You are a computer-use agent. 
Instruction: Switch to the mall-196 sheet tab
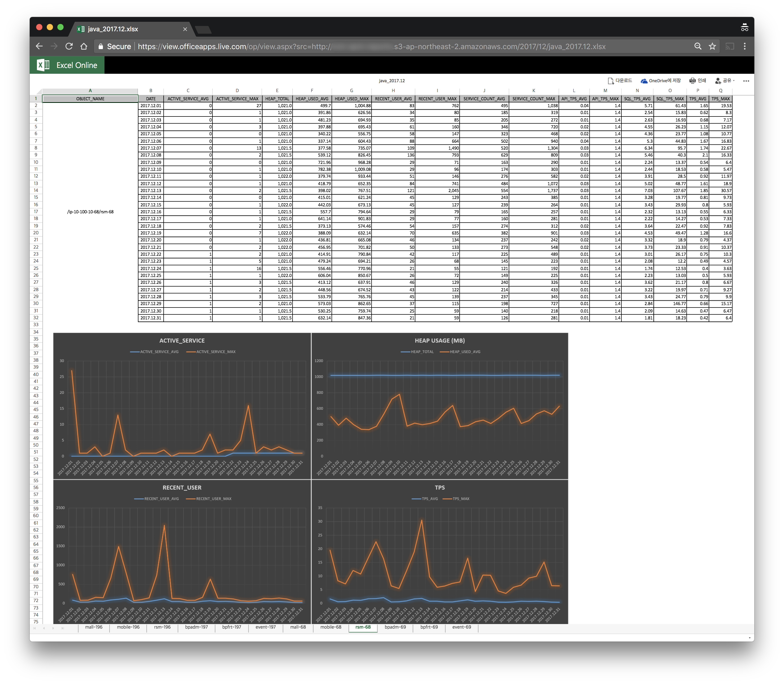tap(93, 627)
